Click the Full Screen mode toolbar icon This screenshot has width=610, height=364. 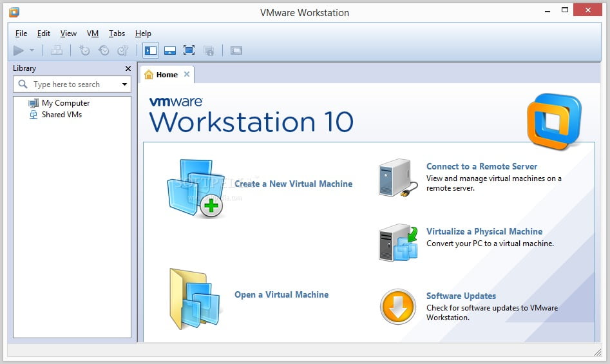click(189, 50)
